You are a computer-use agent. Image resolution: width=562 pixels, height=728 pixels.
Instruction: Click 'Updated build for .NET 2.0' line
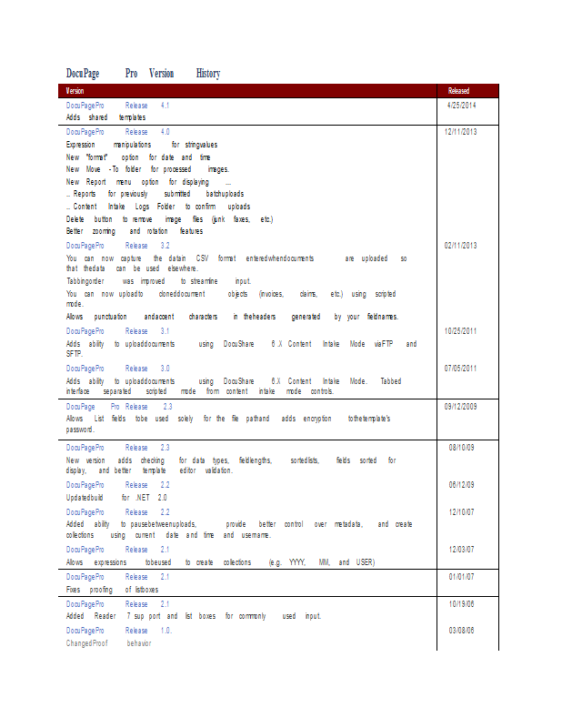click(116, 498)
